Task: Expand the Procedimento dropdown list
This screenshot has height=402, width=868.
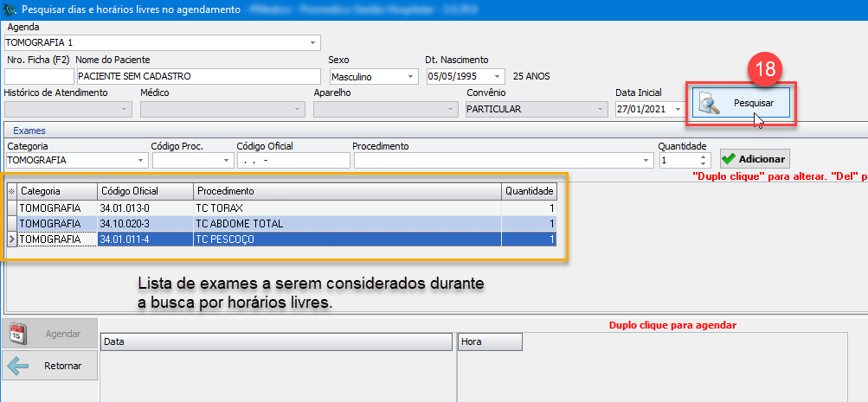Action: pos(646,161)
